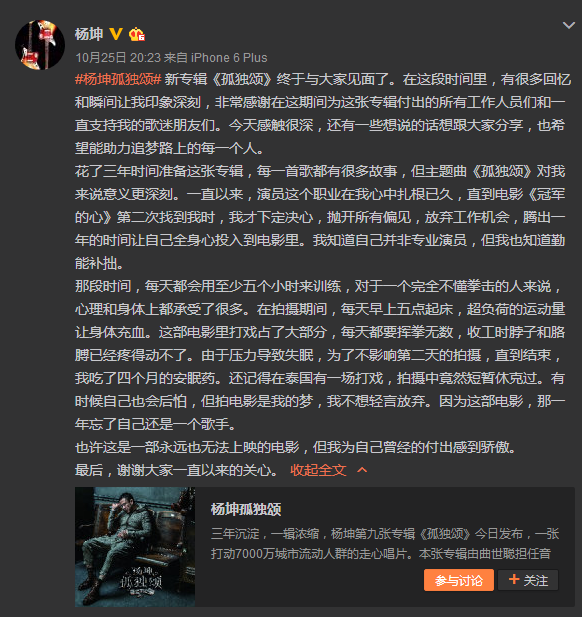Click the 参与讨论 button

point(458,580)
